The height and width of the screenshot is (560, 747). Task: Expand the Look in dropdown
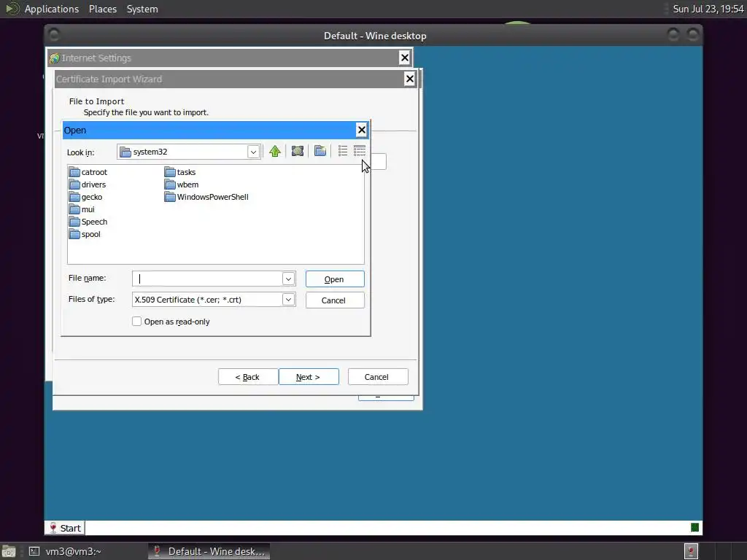tap(253, 152)
